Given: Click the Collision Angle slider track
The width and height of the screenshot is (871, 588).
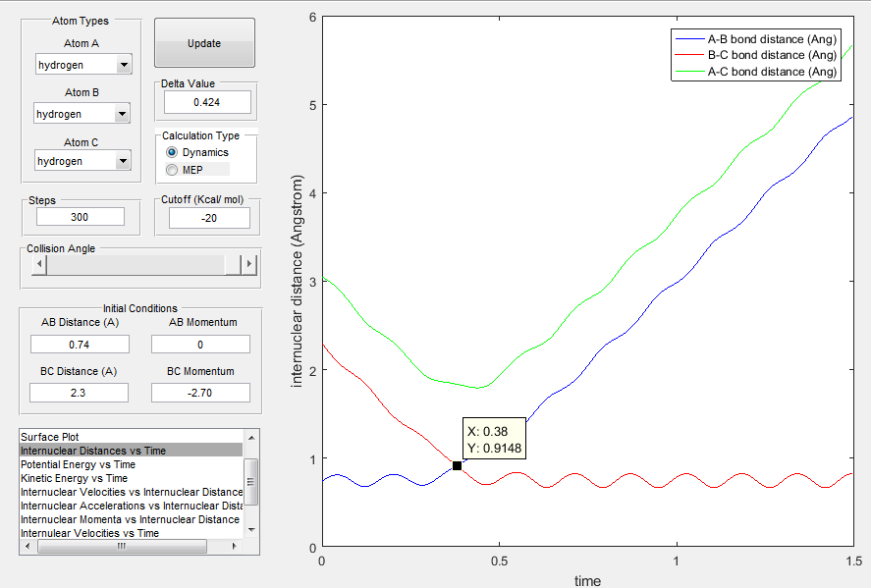Looking at the screenshot, I should tap(136, 264).
